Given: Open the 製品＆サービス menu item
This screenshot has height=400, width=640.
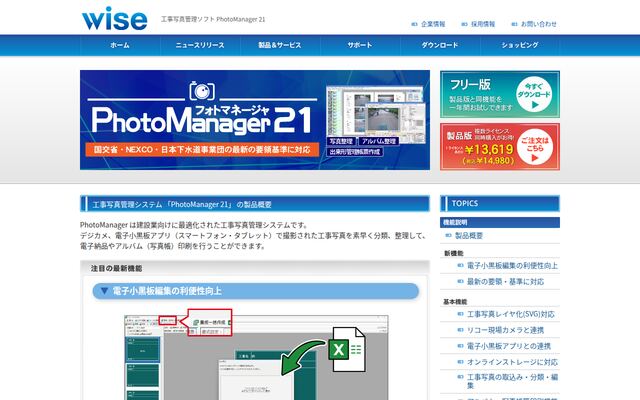Looking at the screenshot, I should (280, 45).
